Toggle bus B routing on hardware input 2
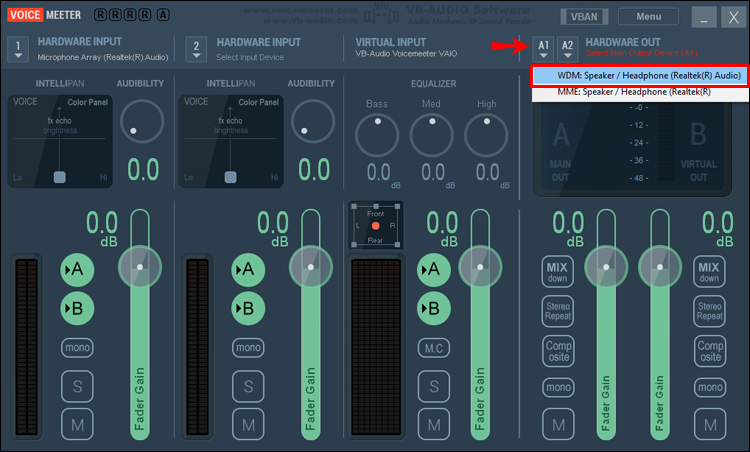 click(248, 309)
